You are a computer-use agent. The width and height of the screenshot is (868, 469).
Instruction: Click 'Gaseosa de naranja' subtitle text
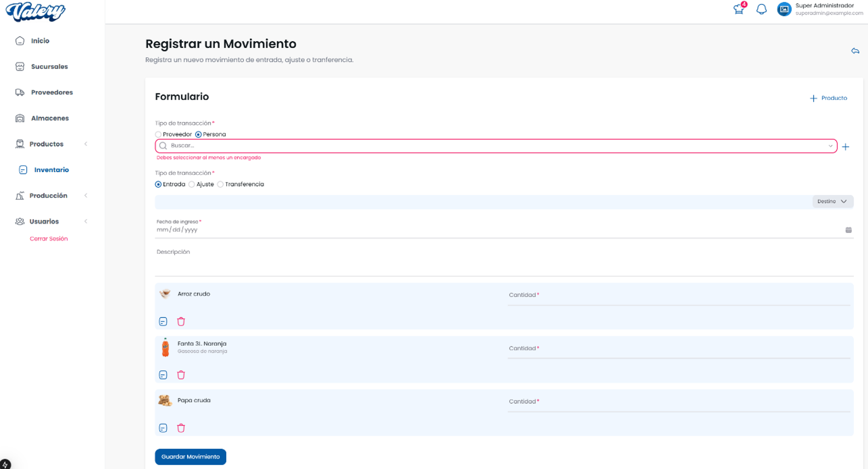point(202,351)
